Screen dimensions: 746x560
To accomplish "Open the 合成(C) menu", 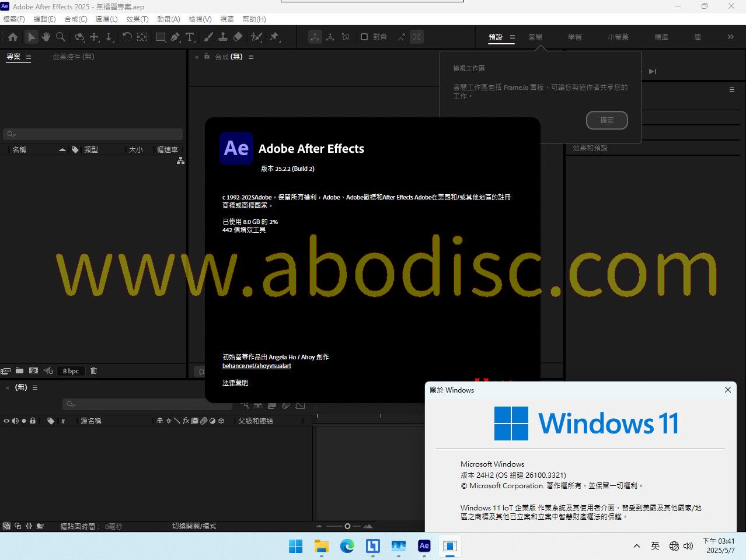I will [x=76, y=19].
